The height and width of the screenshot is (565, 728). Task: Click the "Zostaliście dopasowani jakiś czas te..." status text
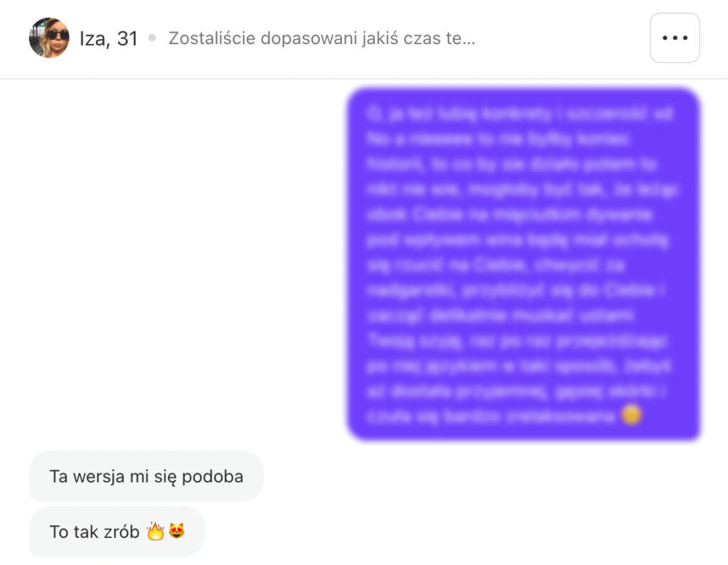pos(322,38)
